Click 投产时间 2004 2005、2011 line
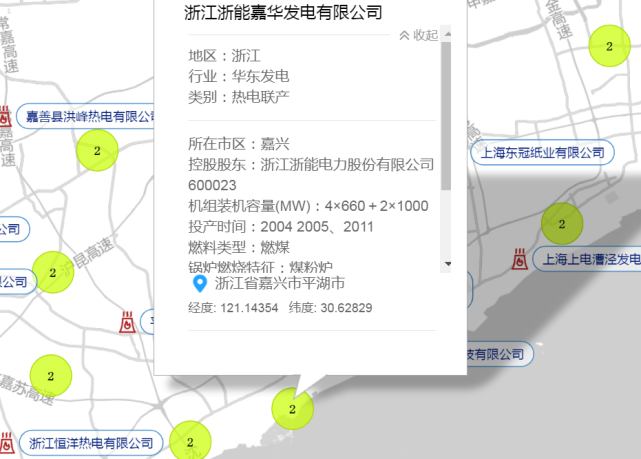The image size is (641, 459). click(281, 226)
